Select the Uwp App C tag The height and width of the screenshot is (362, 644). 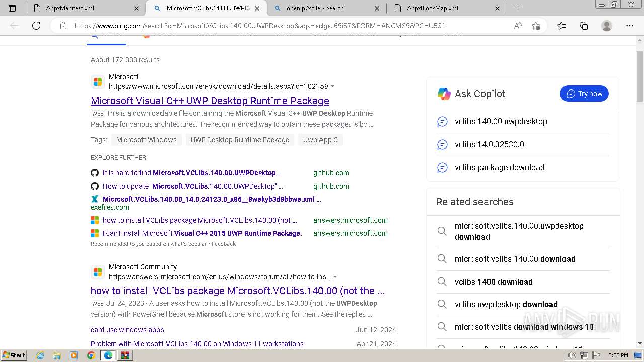(320, 140)
